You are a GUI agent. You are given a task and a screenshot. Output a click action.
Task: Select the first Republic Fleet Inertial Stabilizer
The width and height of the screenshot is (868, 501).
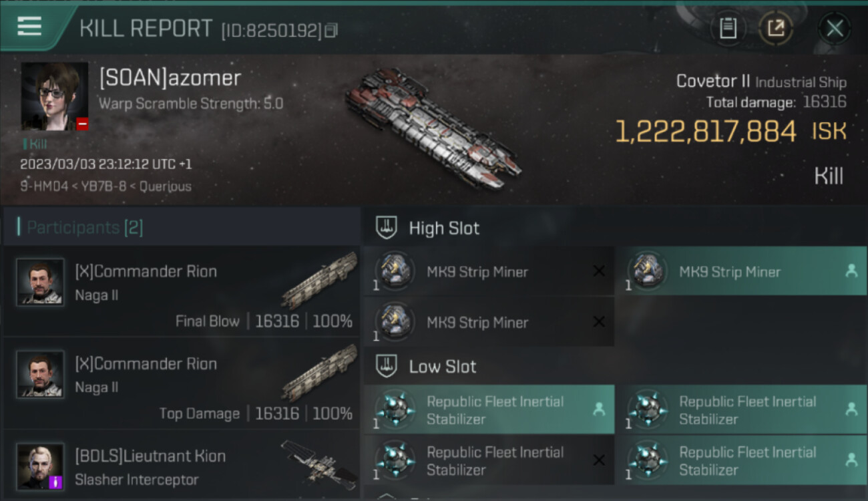pos(489,409)
